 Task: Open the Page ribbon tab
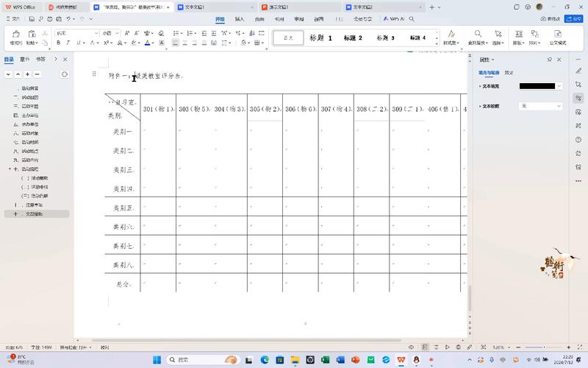pos(259,19)
